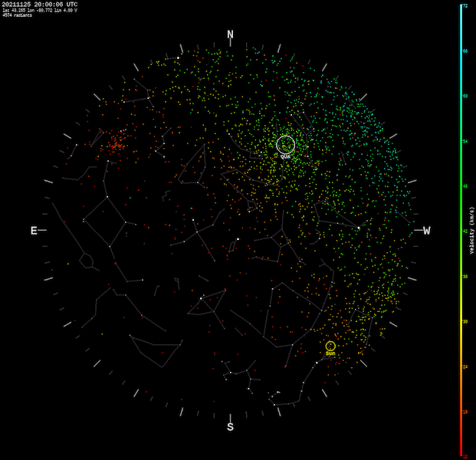Click the yellow Sun circle marker

(x=330, y=346)
